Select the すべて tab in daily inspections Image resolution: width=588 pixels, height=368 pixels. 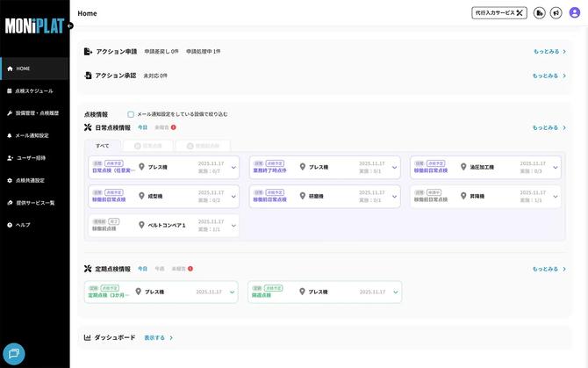click(x=103, y=145)
